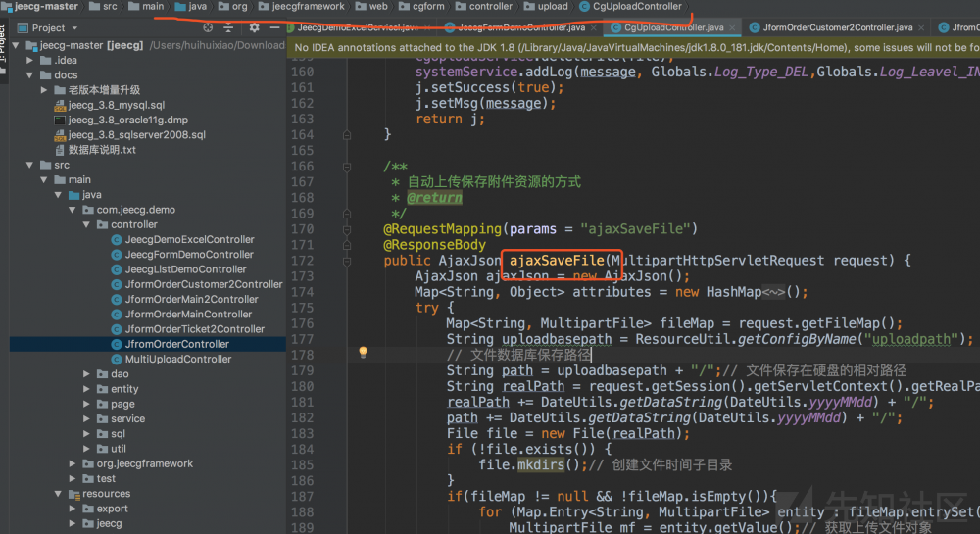Click the CgUploadController class icon in breadcrumb

tap(585, 7)
